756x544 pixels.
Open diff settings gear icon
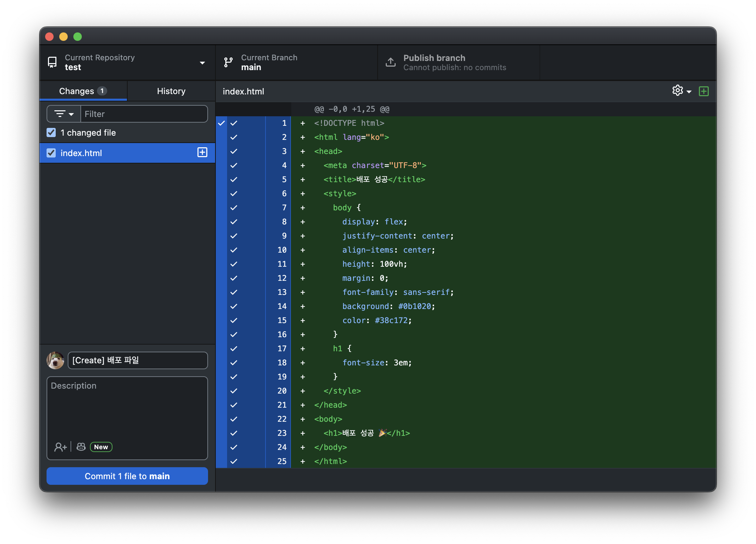(x=678, y=91)
